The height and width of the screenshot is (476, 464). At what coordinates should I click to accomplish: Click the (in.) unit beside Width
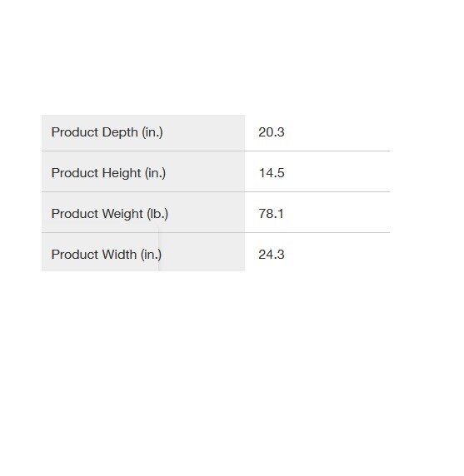point(151,255)
